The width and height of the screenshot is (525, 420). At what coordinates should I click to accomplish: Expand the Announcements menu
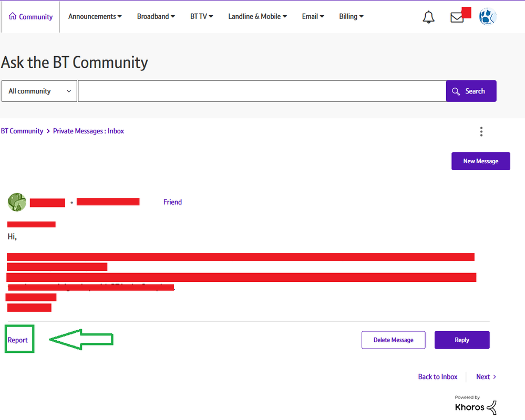pyautogui.click(x=95, y=17)
